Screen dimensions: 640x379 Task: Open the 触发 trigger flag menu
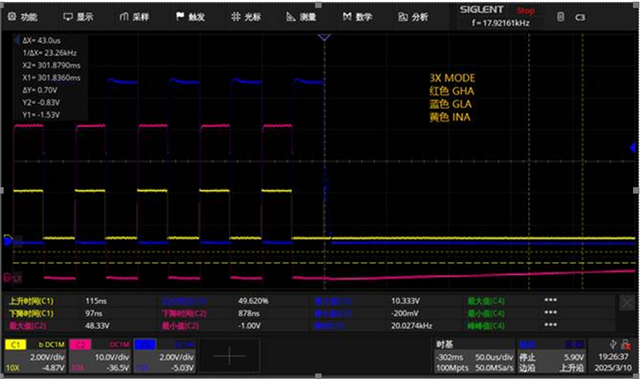(x=190, y=17)
